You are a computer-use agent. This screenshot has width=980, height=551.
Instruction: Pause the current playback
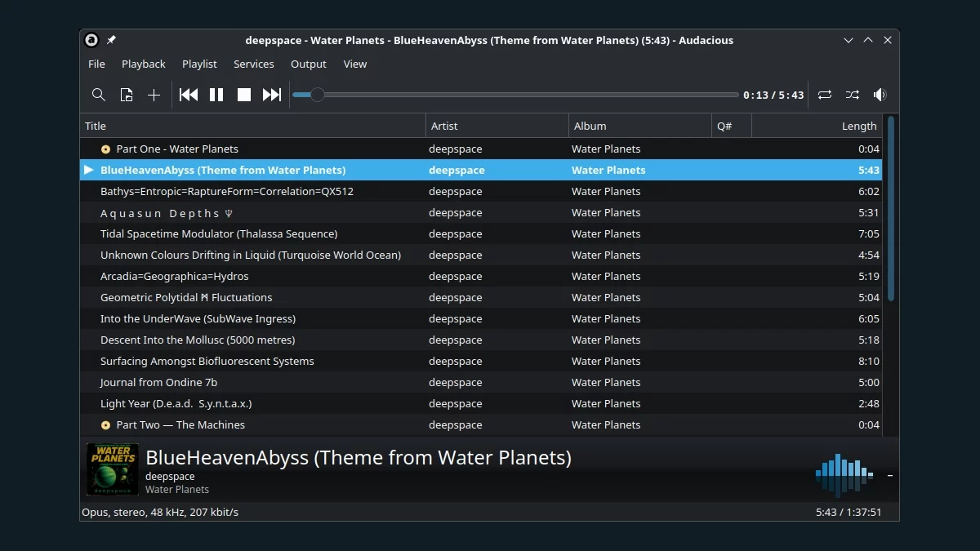[216, 95]
